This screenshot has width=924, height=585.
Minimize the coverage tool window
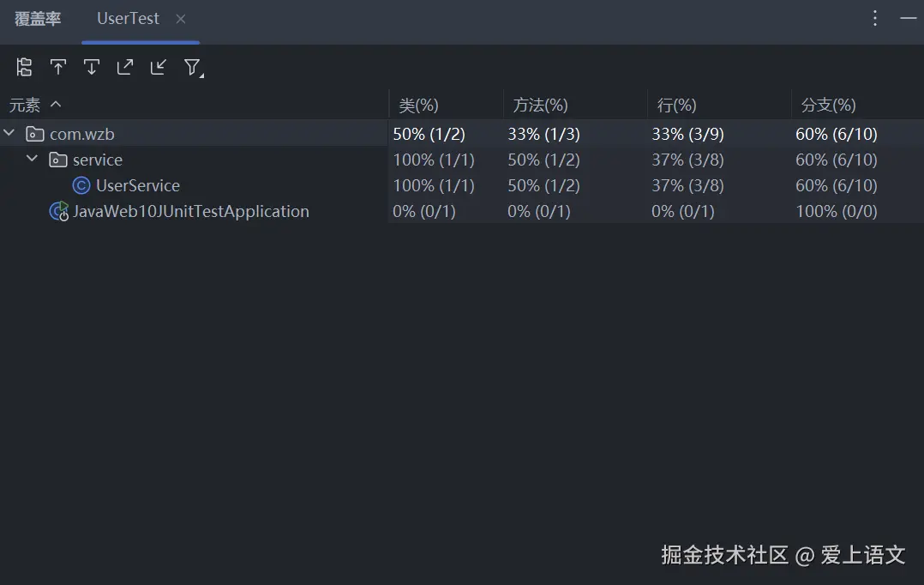coord(908,18)
